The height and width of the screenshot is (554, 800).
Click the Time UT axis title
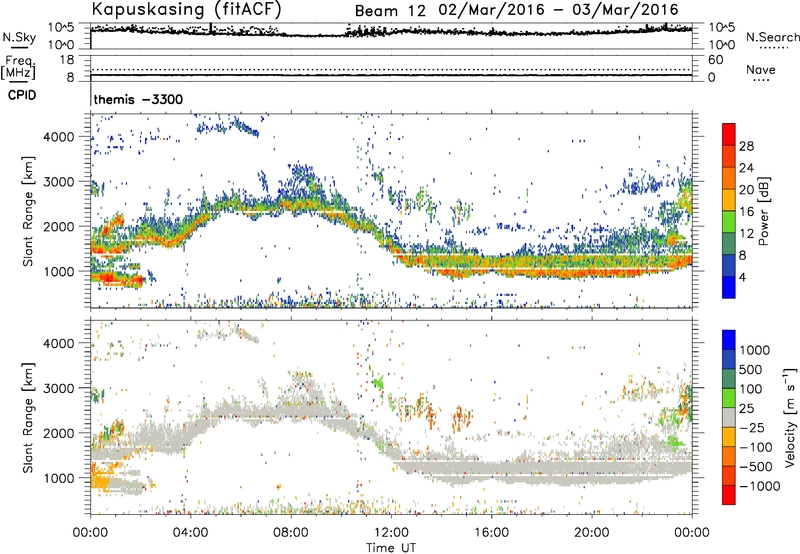click(391, 547)
